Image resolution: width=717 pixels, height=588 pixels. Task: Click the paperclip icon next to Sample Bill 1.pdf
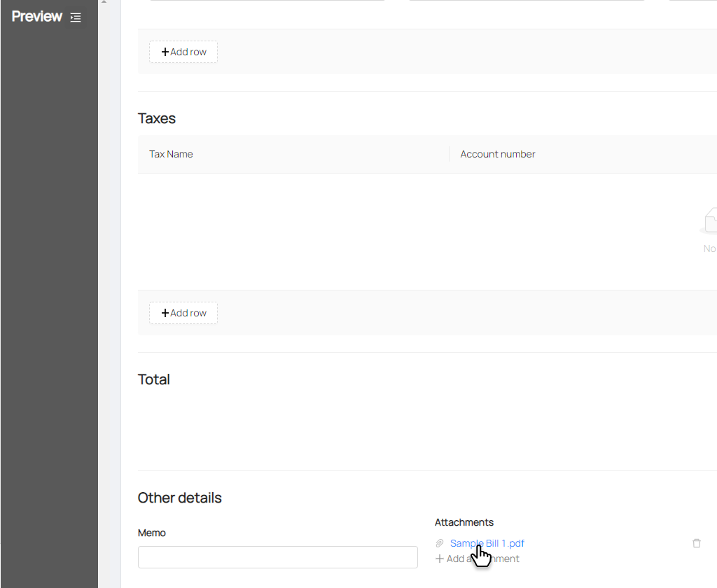pyautogui.click(x=440, y=543)
